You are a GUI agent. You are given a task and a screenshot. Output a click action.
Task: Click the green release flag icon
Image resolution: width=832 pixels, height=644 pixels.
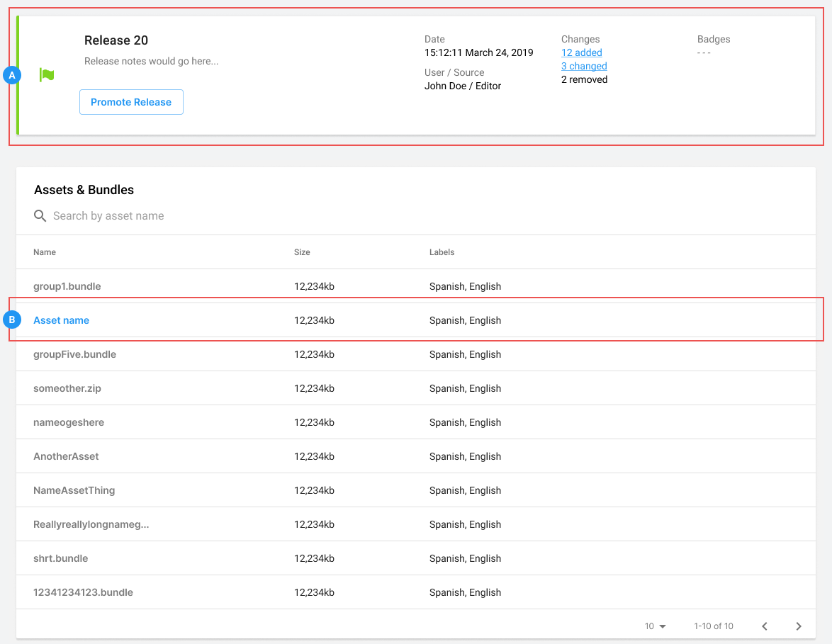(47, 75)
